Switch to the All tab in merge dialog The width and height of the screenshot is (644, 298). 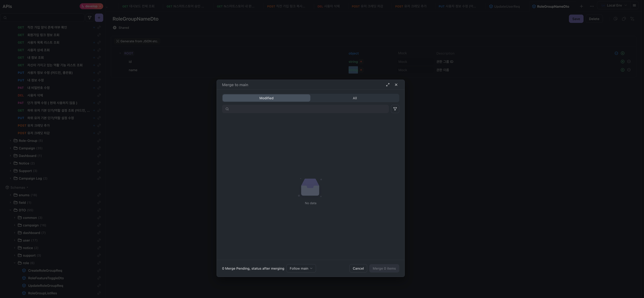(x=355, y=98)
